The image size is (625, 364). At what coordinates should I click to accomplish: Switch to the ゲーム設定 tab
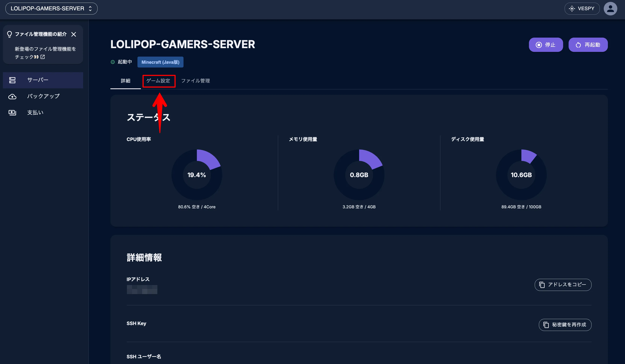158,81
